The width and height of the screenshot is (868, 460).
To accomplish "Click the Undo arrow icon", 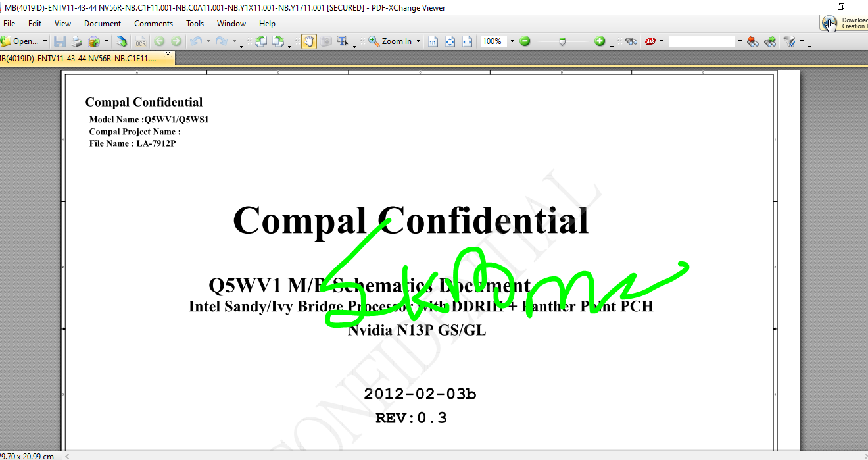I will (x=195, y=41).
